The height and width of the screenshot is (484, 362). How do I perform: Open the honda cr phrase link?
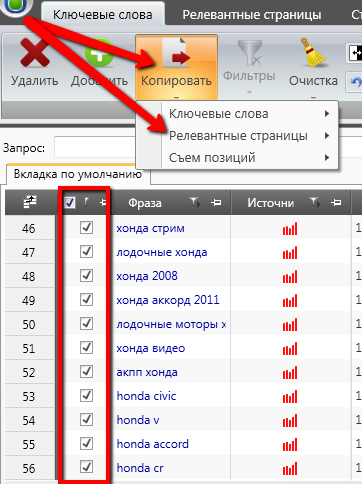140,468
